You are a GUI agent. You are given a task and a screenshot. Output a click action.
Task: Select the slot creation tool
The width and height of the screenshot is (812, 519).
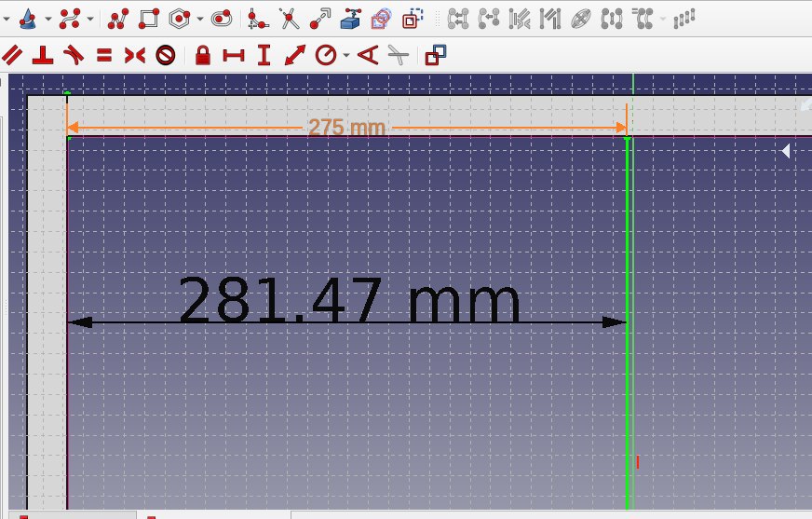click(x=222, y=20)
